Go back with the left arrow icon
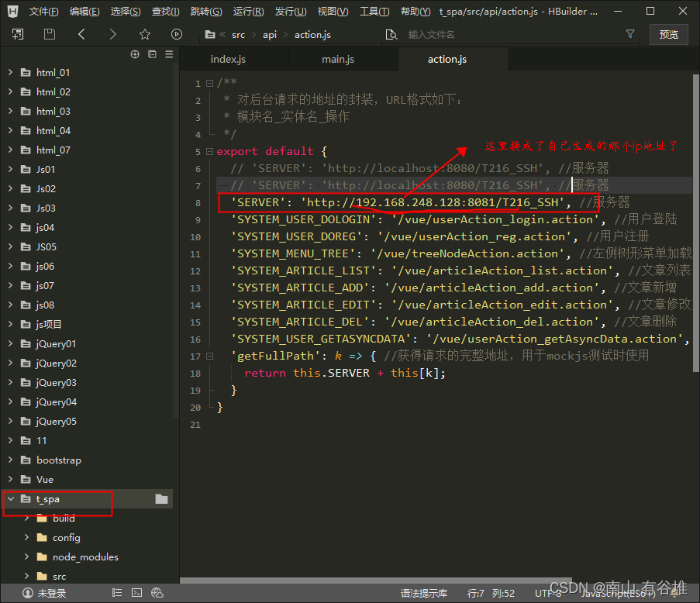 click(x=82, y=34)
